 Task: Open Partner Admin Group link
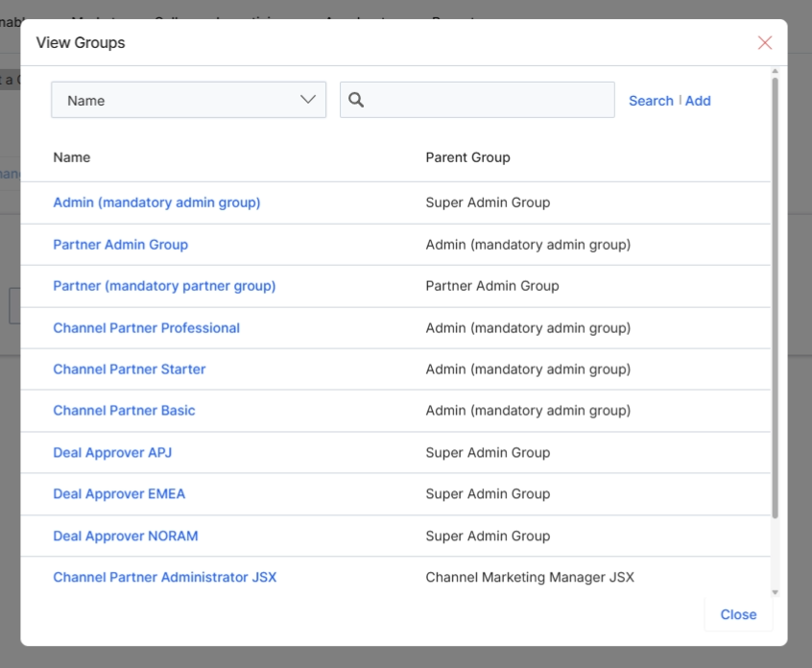[x=120, y=245]
